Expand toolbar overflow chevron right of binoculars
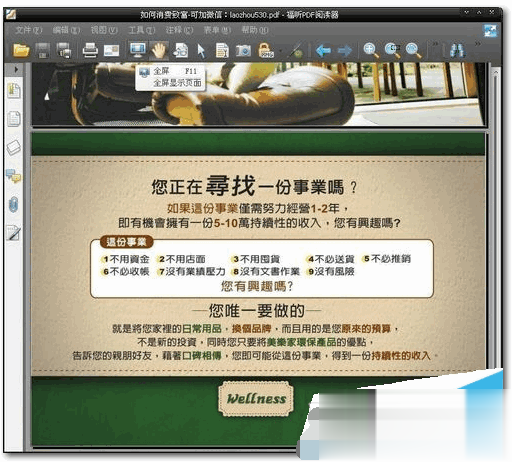This screenshot has height=462, width=512. tap(478, 44)
